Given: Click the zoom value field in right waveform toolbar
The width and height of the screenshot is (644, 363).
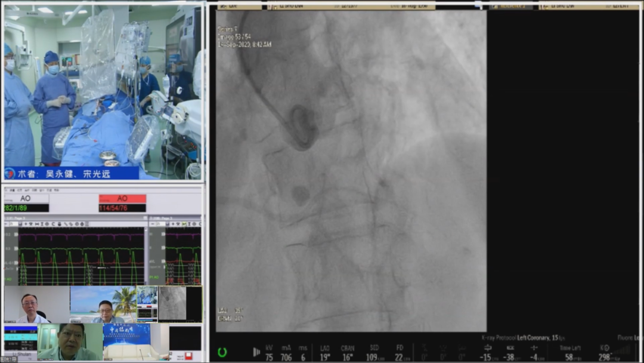Looking at the screenshot, I should point(160,224).
